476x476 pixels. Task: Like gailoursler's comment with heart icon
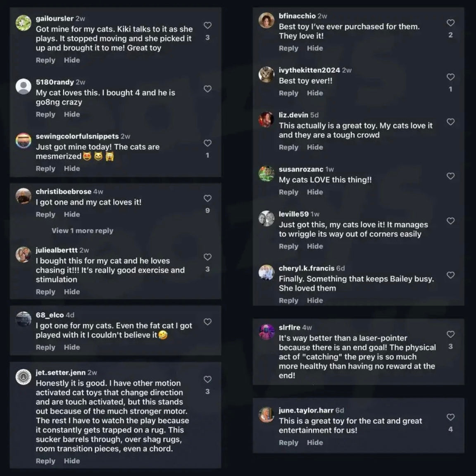pyautogui.click(x=207, y=25)
